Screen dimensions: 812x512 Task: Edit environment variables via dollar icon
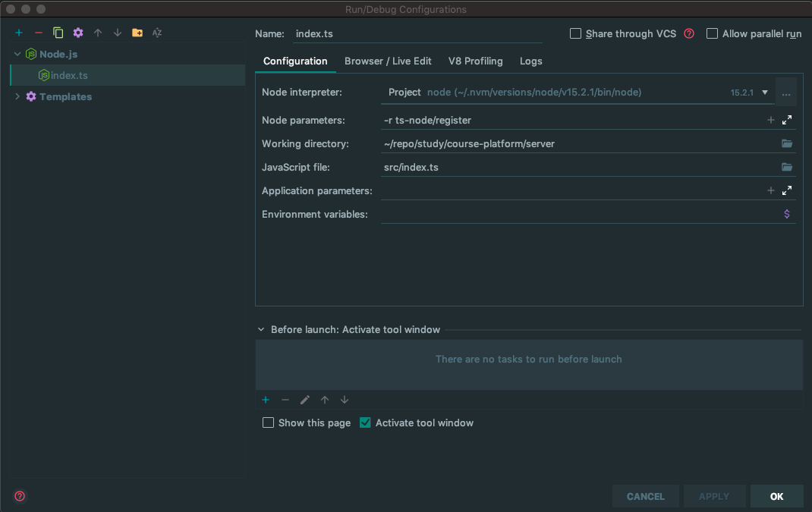[787, 214]
